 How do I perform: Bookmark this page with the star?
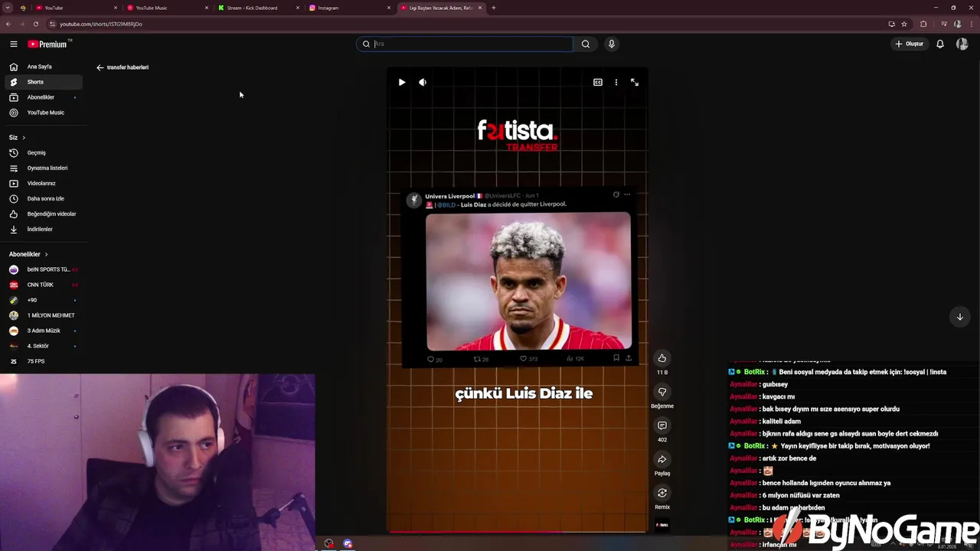[x=904, y=24]
